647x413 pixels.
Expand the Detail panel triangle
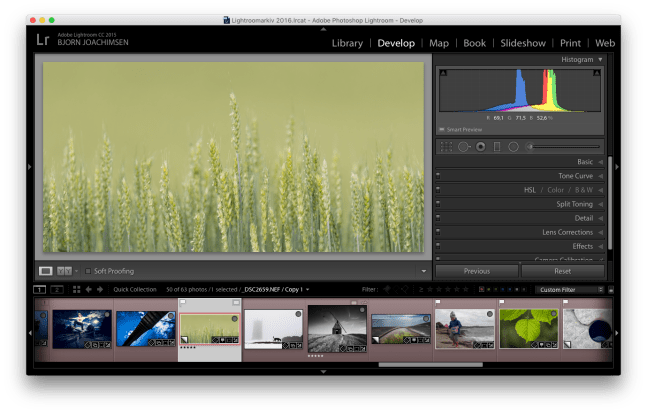601,218
